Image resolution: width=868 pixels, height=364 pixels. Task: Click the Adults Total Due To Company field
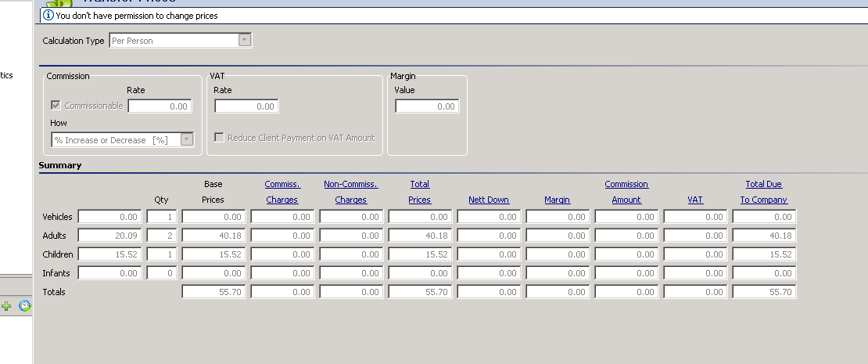tap(765, 236)
